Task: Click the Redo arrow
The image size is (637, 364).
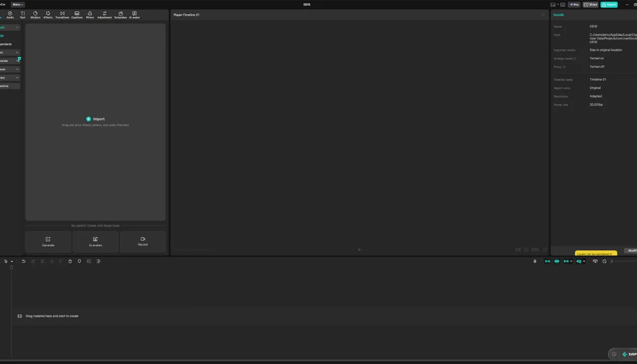Action: click(x=33, y=261)
